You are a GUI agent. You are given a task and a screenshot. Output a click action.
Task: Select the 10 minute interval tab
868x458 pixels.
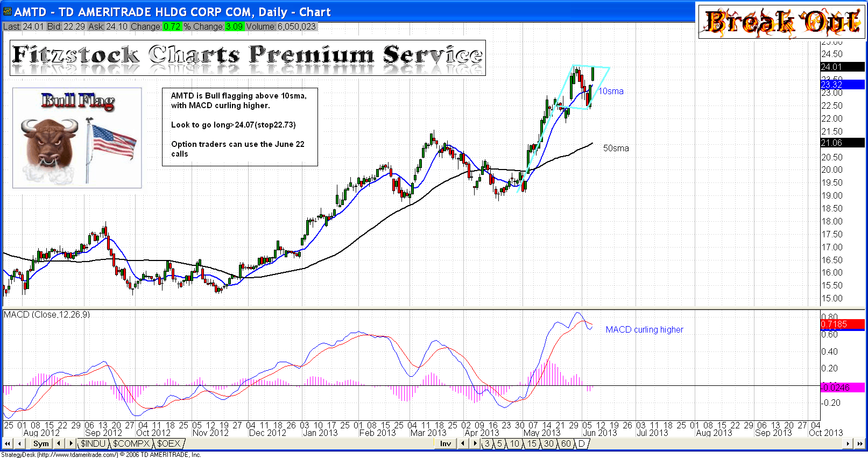pyautogui.click(x=515, y=443)
